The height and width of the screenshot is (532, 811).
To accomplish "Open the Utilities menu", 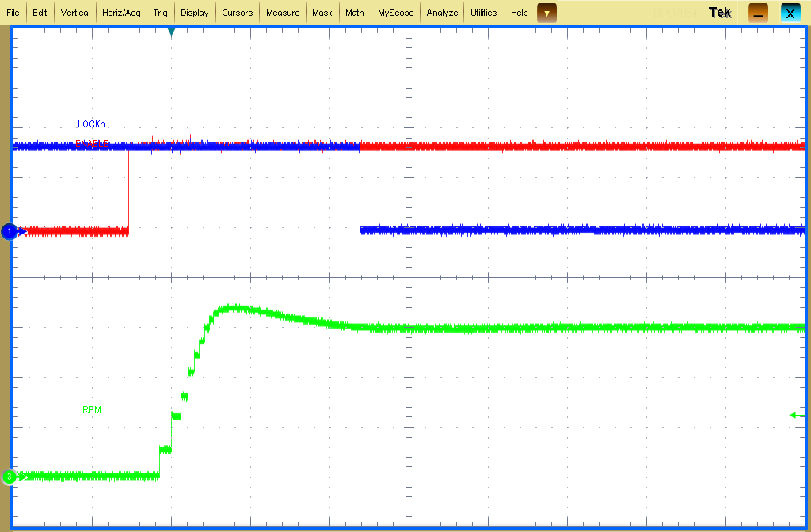I will click(x=483, y=12).
